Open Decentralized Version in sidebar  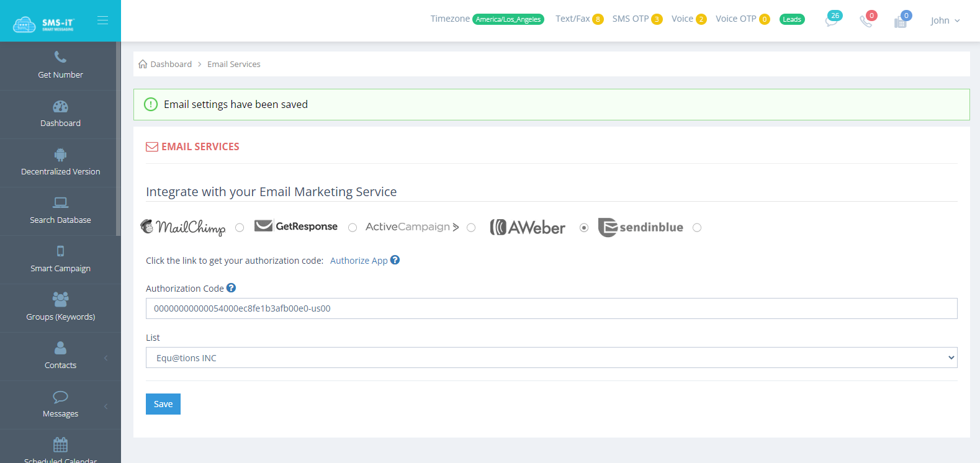pyautogui.click(x=60, y=171)
